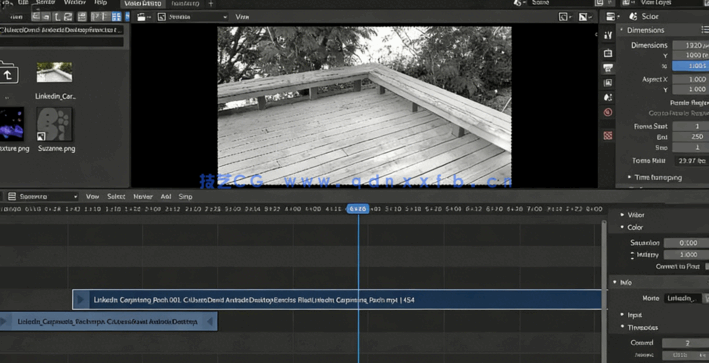
Task: Select the first file browser navigation icon
Action: [x=35, y=17]
